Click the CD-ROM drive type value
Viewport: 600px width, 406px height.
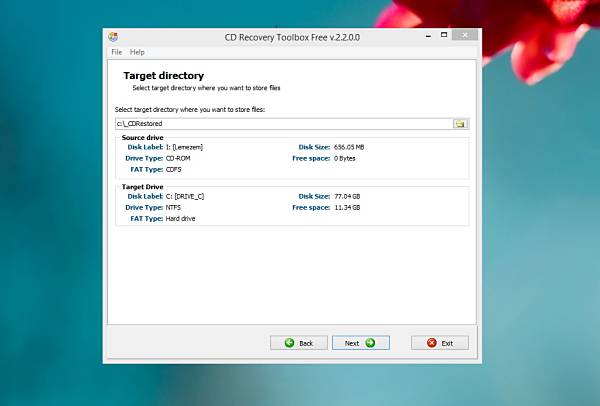(x=178, y=158)
